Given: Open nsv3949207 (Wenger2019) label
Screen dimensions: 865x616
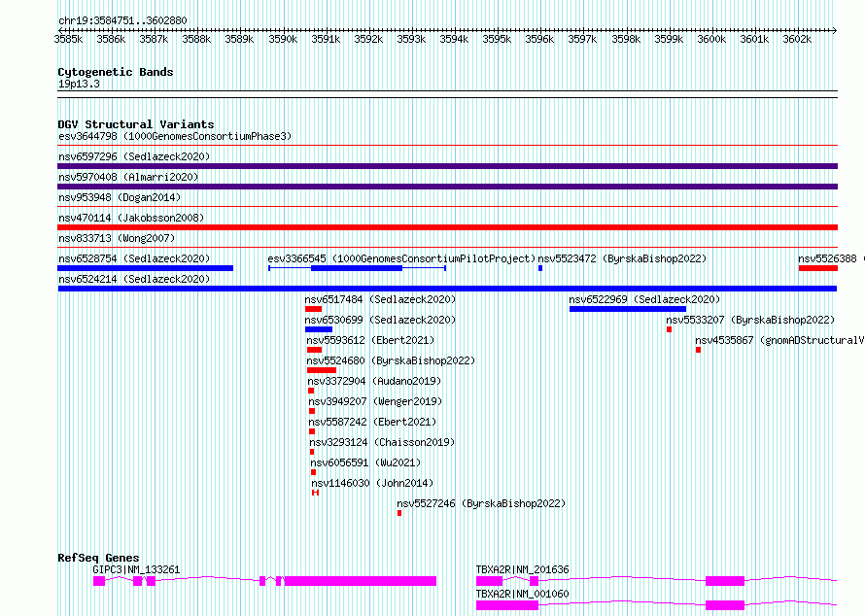Looking at the screenshot, I should [375, 401].
